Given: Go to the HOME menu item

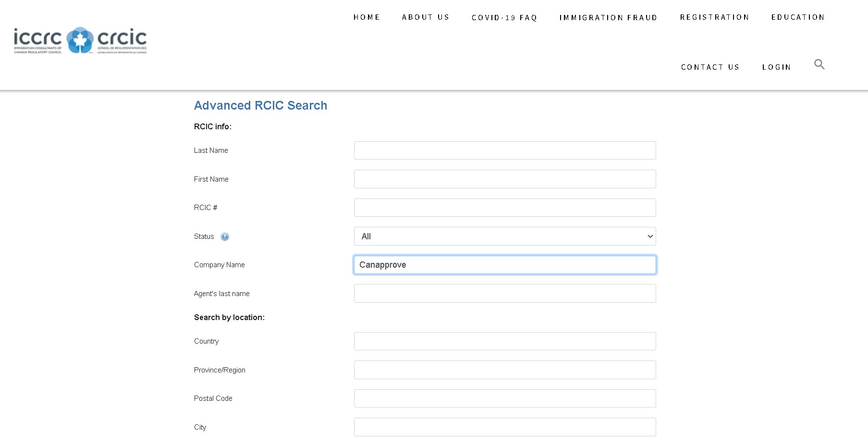Looking at the screenshot, I should tap(367, 17).
